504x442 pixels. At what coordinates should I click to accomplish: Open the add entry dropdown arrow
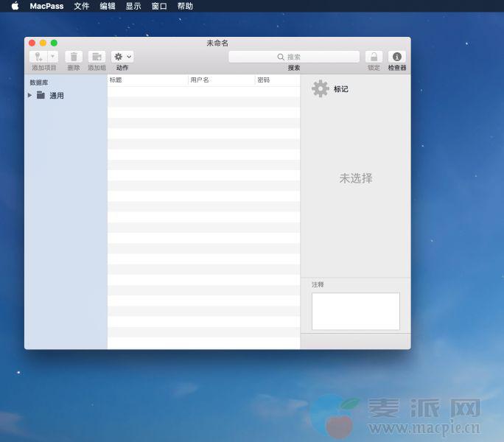[x=52, y=57]
